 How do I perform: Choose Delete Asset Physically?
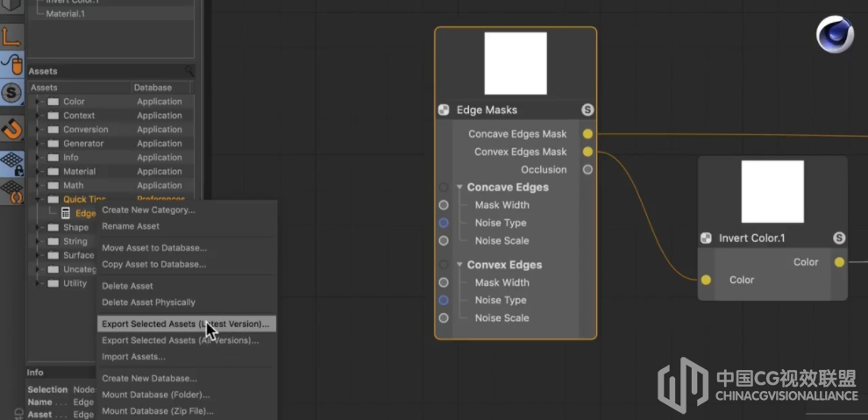(x=187, y=303)
